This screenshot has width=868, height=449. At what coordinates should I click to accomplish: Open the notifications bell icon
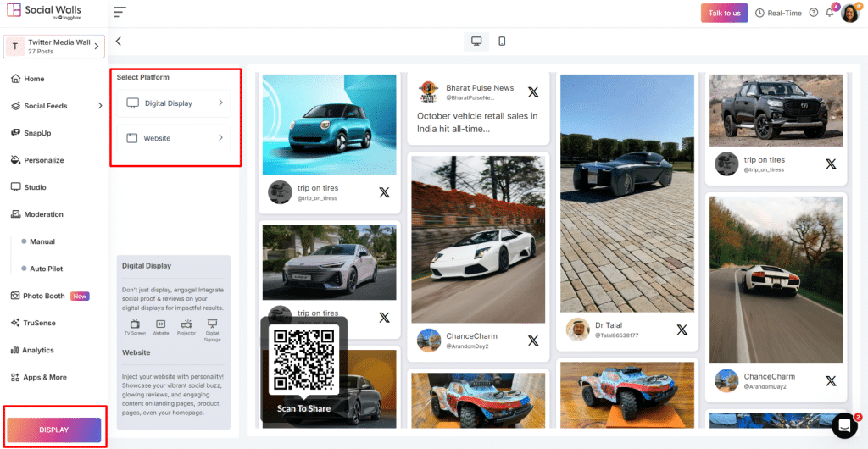tap(829, 13)
